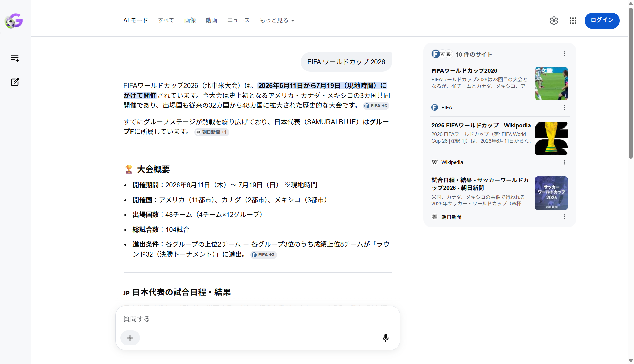Select the AI モード tab
The image size is (634, 364).
pyautogui.click(x=135, y=20)
